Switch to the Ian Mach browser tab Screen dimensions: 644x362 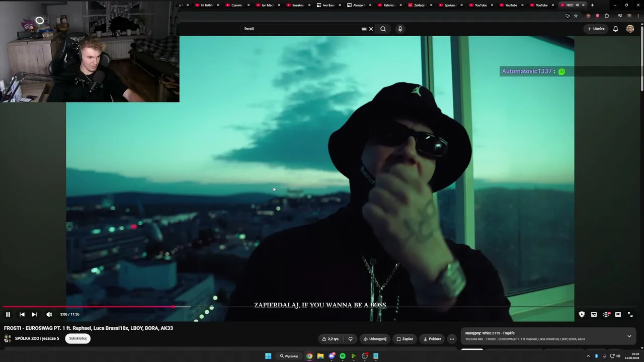click(267, 5)
